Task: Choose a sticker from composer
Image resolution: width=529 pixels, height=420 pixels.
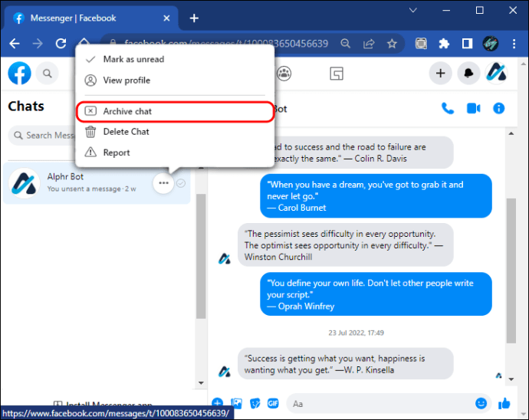Action: pyautogui.click(x=255, y=403)
